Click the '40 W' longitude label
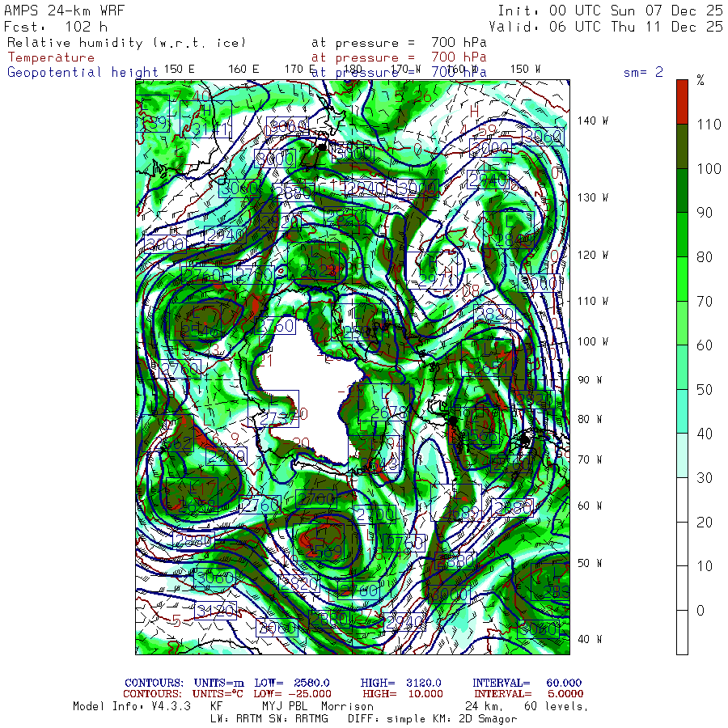This screenshot has height=728, width=728. coord(590,639)
